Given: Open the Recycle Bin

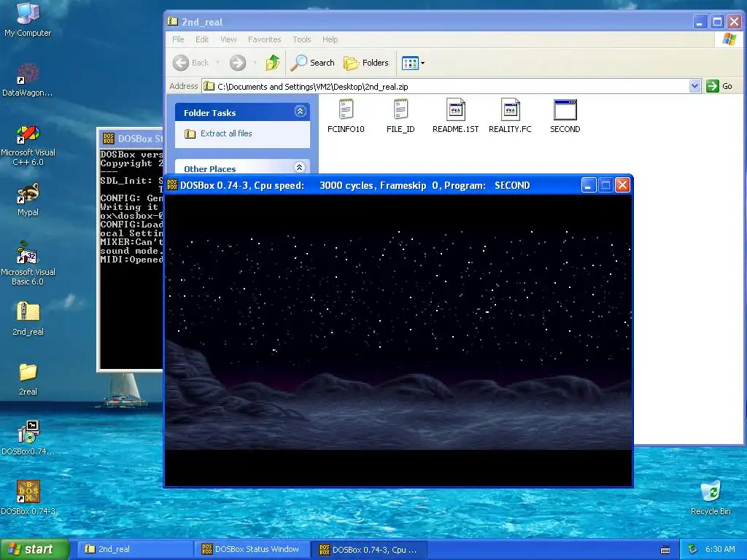Looking at the screenshot, I should click(711, 498).
